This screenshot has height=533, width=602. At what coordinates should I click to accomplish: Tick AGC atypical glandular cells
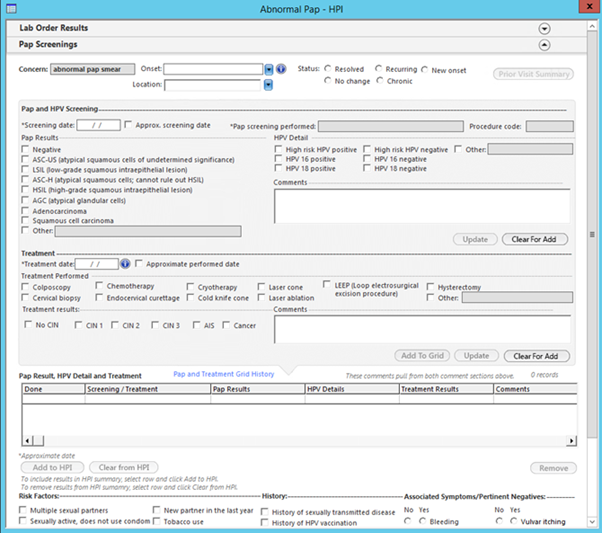point(25,200)
